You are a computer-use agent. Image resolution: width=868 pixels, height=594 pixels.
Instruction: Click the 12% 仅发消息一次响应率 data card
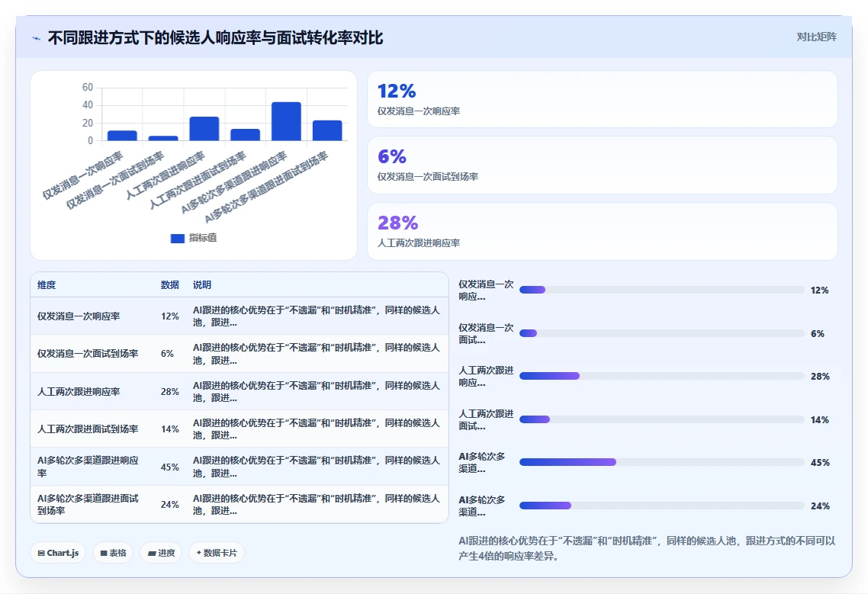click(603, 99)
